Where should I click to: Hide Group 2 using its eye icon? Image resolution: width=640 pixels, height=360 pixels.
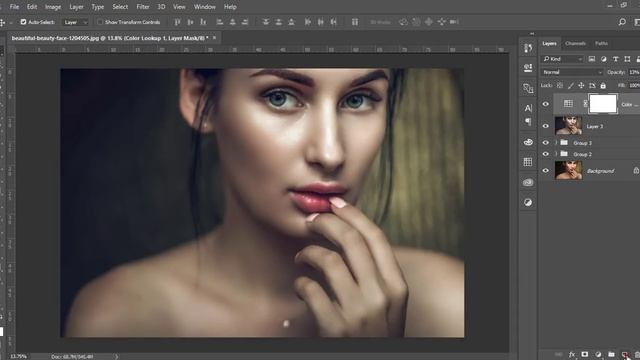click(546, 154)
